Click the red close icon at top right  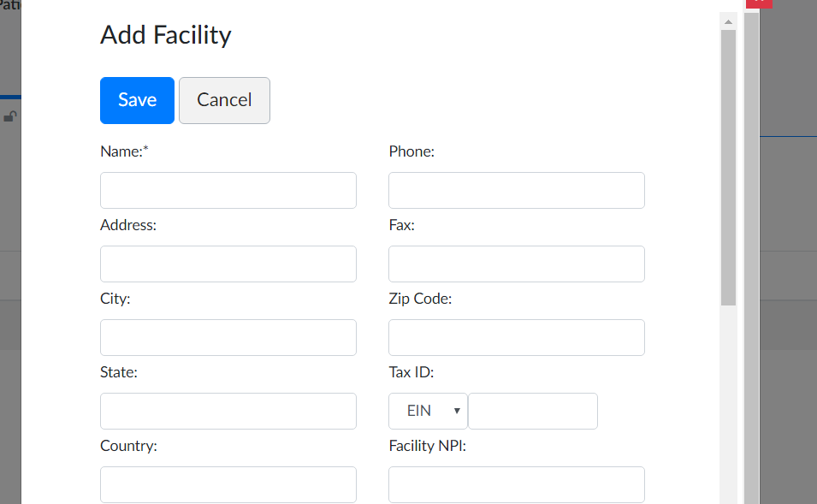tap(759, 3)
